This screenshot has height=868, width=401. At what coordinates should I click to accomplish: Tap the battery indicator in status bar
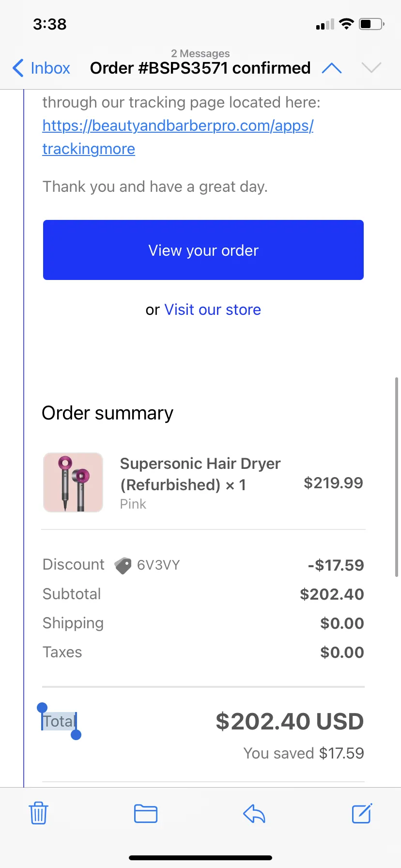[371, 24]
